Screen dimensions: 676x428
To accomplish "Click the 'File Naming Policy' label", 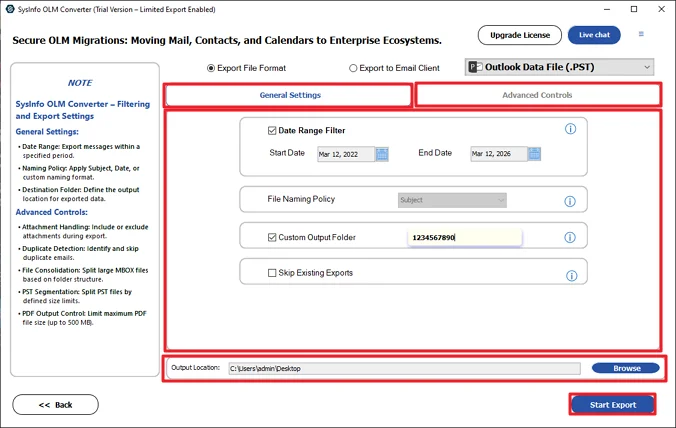I will coord(301,199).
